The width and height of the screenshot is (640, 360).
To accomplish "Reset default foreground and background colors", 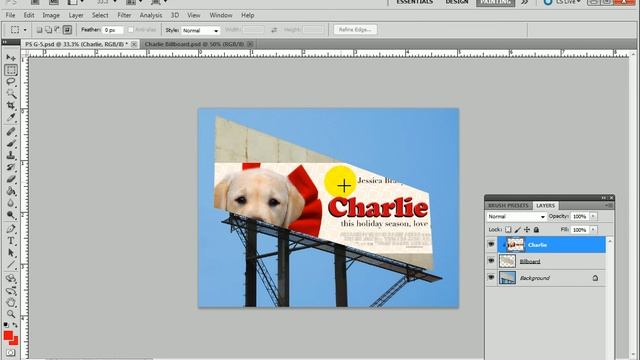I will click(x=6, y=325).
